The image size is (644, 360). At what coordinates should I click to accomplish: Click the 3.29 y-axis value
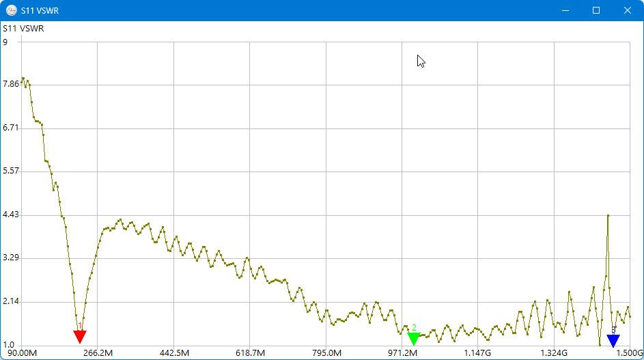click(11, 258)
